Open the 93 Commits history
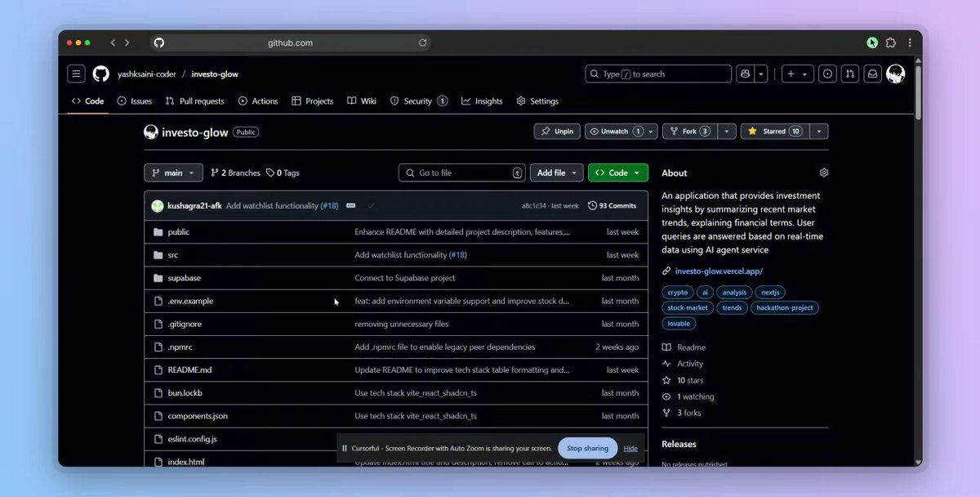 click(612, 206)
